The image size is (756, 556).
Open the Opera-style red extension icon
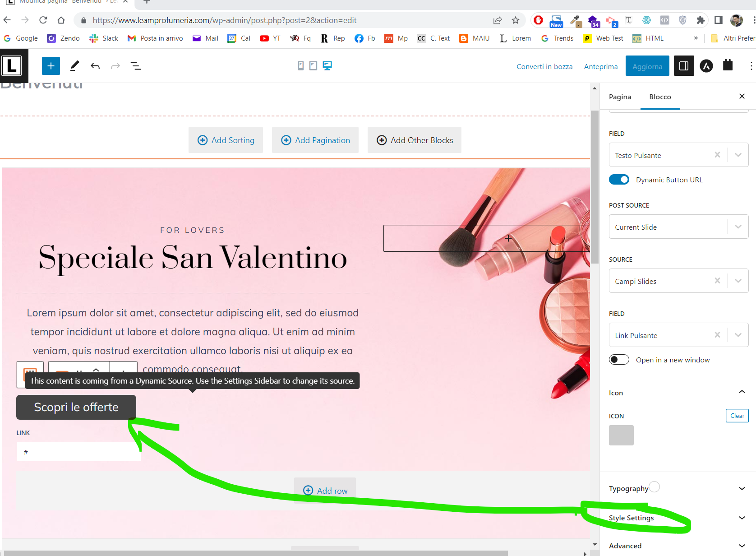click(538, 20)
